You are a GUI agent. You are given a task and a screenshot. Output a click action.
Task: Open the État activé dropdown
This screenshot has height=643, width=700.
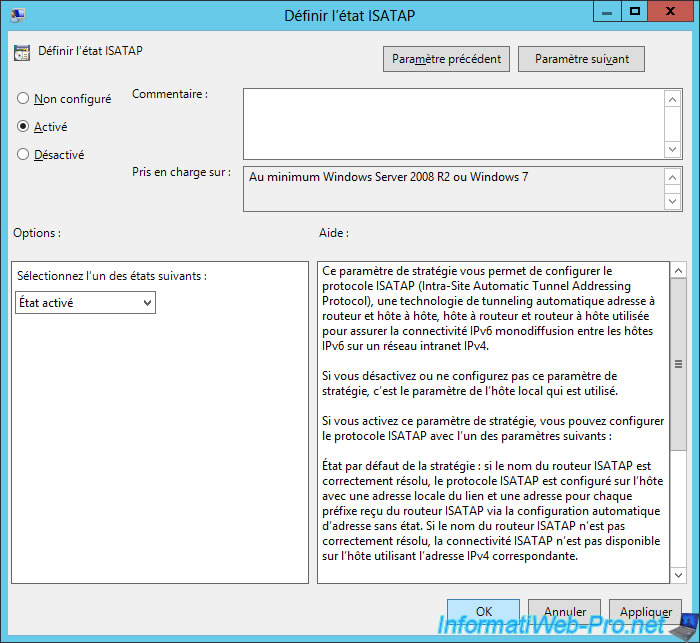point(85,303)
